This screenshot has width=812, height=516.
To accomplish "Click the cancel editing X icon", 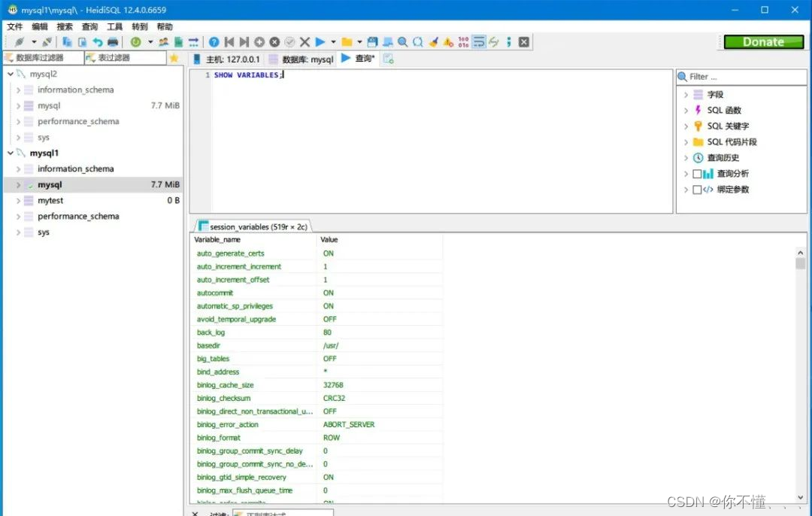I will pyautogui.click(x=305, y=42).
